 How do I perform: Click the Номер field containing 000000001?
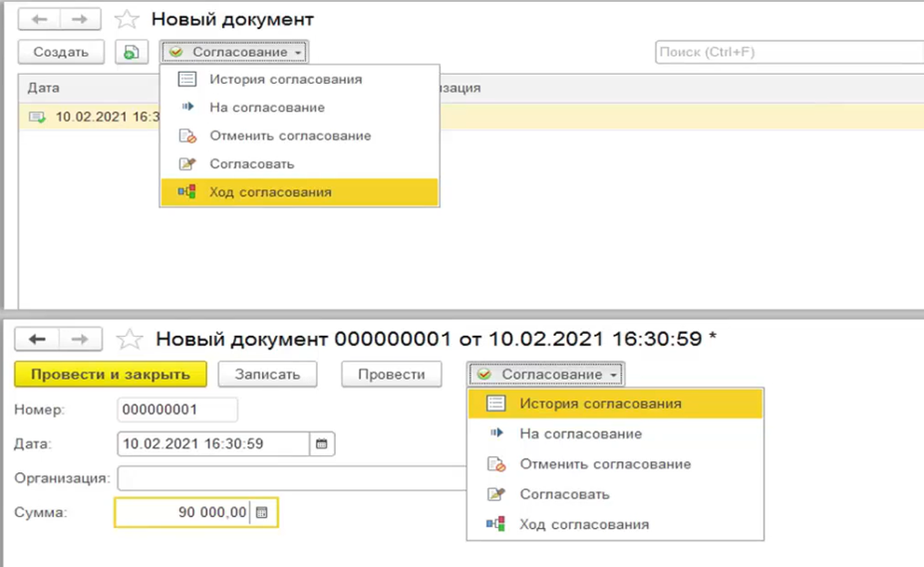(x=177, y=410)
